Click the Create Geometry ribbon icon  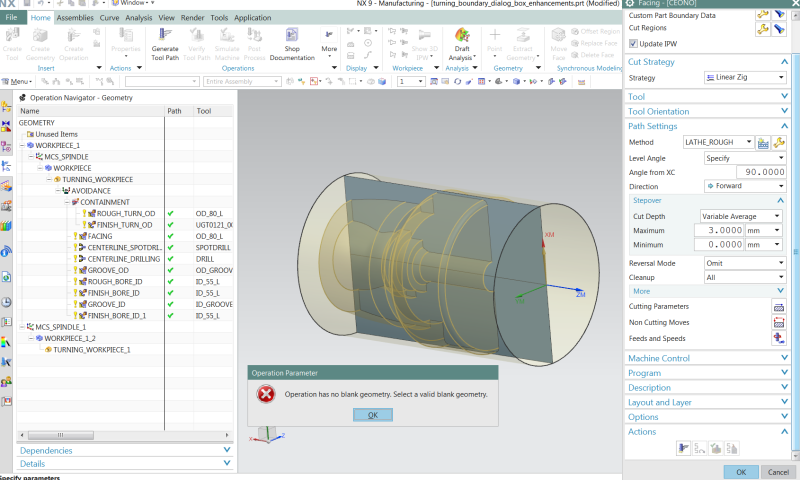click(40, 35)
